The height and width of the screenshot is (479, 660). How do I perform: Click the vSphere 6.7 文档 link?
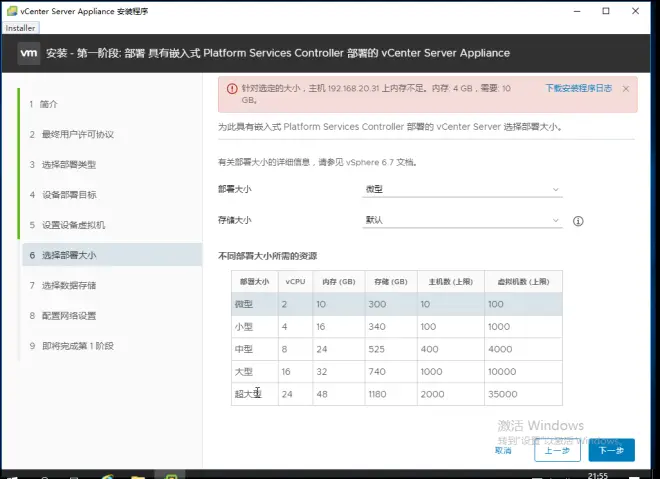(x=381, y=162)
